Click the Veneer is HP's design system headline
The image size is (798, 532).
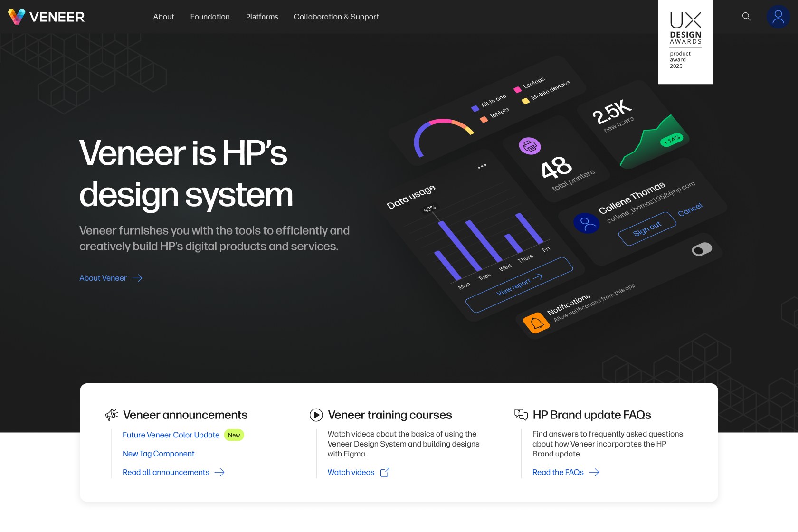(x=186, y=174)
